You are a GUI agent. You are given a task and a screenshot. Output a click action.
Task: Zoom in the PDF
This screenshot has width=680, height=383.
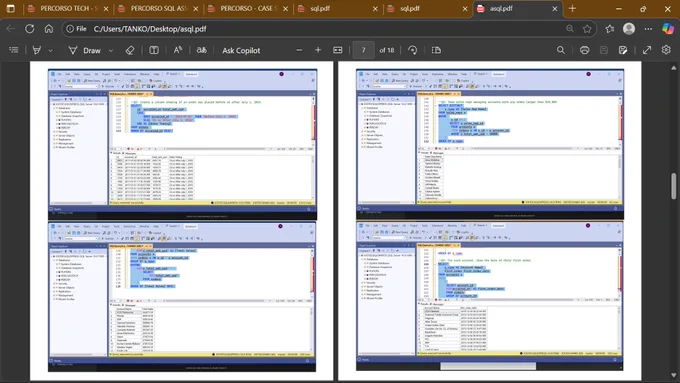(x=318, y=50)
